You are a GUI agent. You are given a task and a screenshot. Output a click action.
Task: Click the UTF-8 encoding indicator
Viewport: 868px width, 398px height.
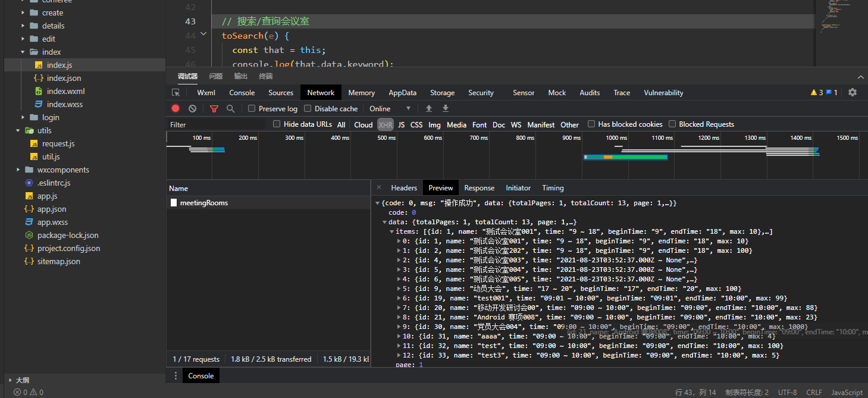(x=787, y=393)
